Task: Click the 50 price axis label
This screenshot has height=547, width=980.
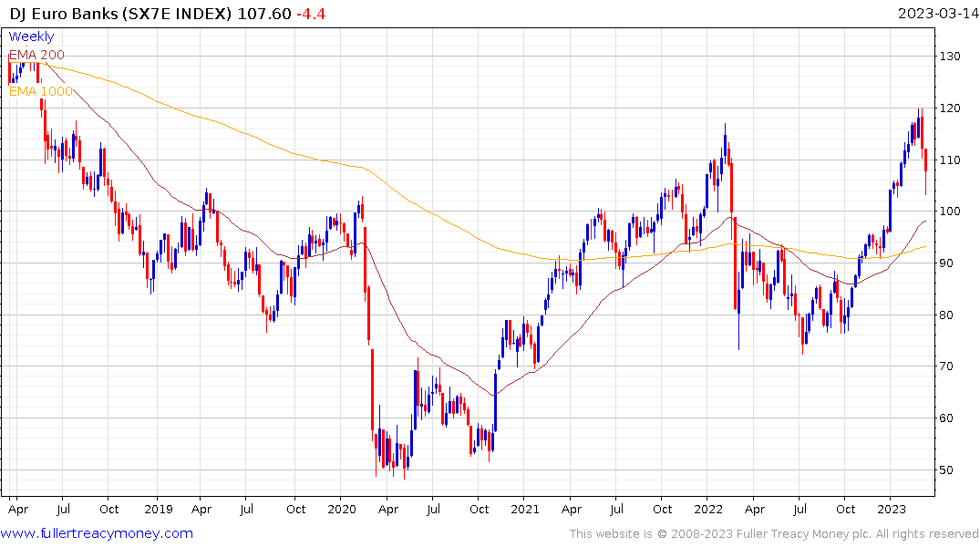Action: (946, 470)
